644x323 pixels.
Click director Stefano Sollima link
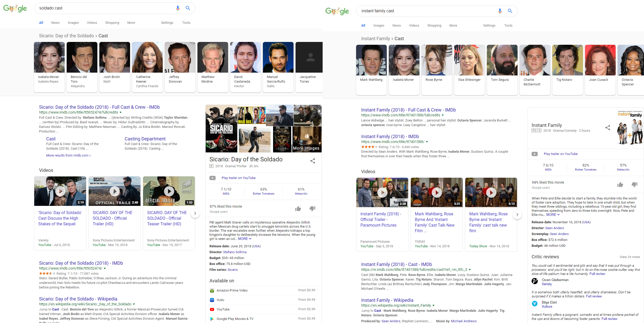pos(235,252)
